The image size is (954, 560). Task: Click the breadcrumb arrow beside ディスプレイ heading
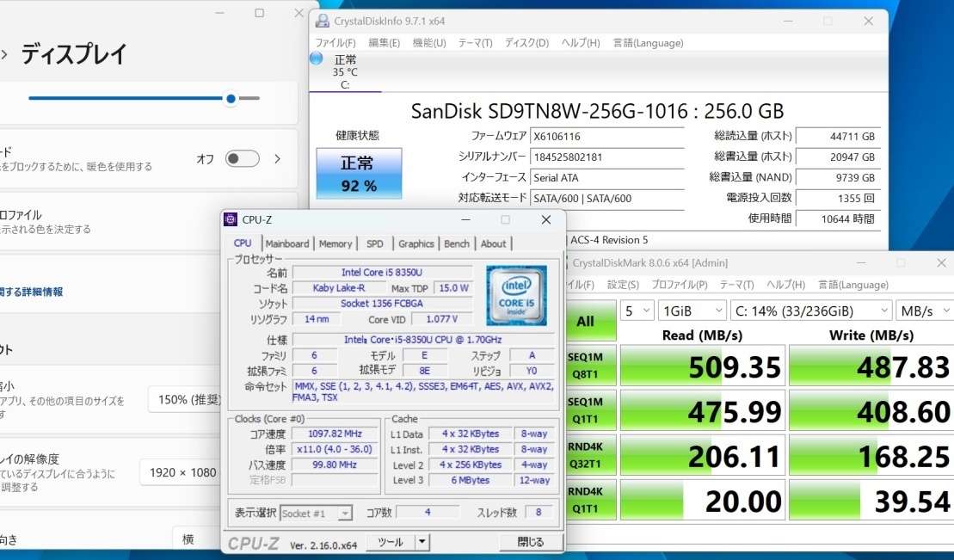pyautogui.click(x=5, y=55)
